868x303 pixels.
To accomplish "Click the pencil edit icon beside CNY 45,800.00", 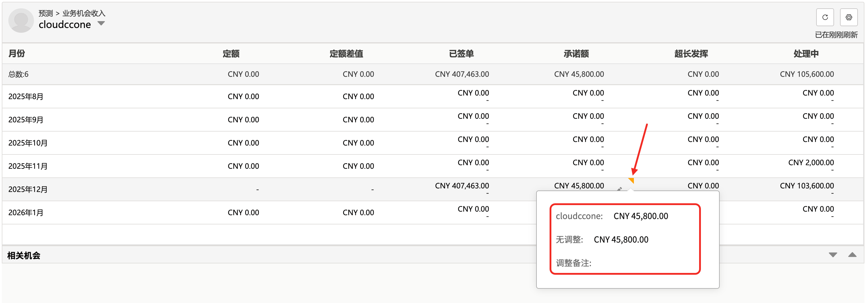I will (619, 189).
